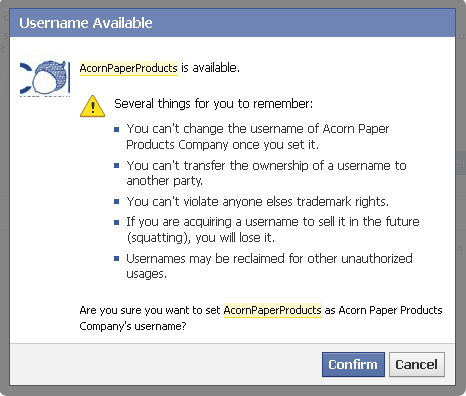Confirm the AcornPaperProducts username
Screen dimensions: 466x396
coord(353,364)
